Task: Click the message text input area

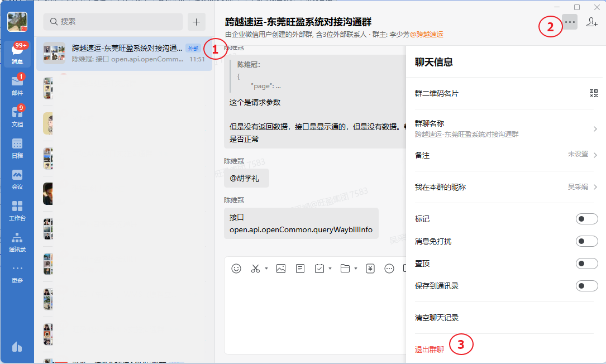Action: tap(315, 315)
